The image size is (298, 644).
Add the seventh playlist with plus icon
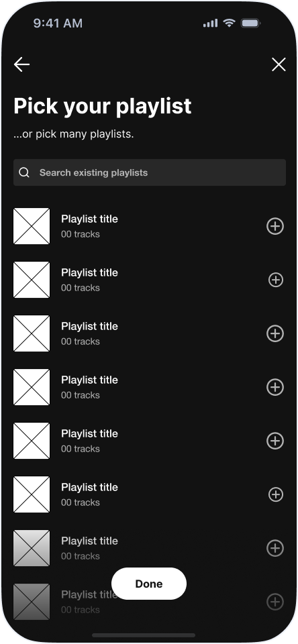point(275,548)
